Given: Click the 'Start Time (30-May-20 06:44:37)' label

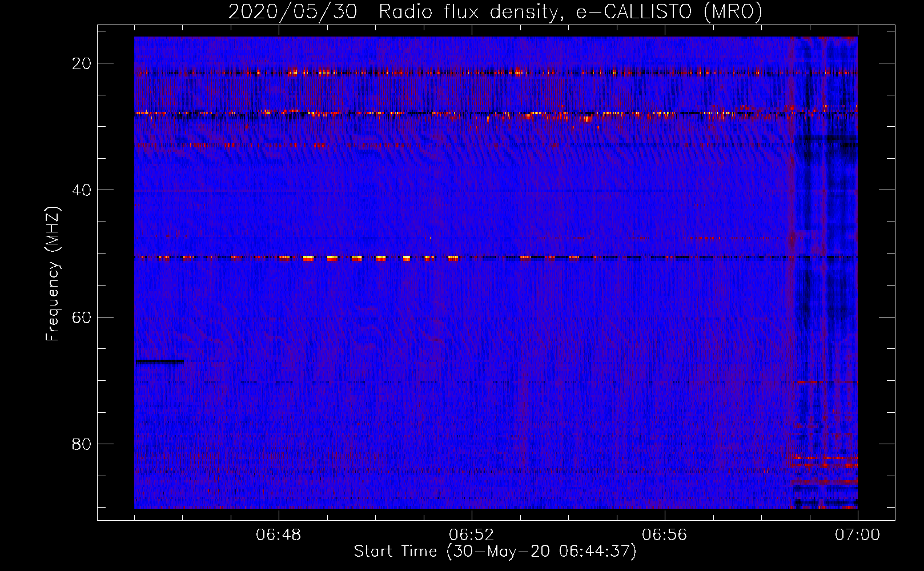Looking at the screenshot, I should pos(495,552).
